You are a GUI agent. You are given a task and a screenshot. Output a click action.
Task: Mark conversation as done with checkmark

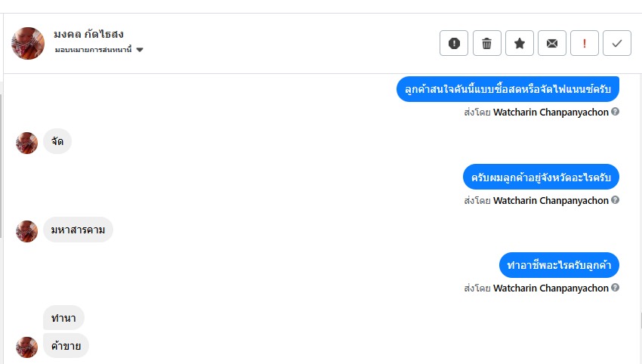[x=617, y=43]
